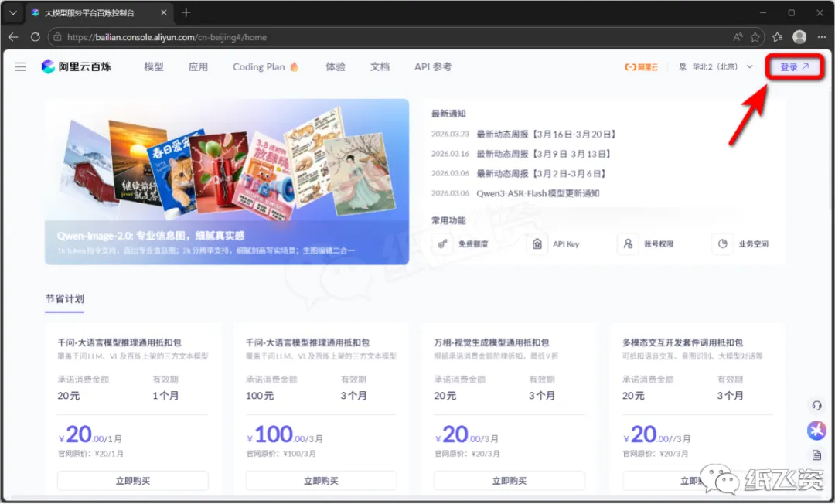Click the 万相-视觉生成模型通用抵扣包 card title
The width and height of the screenshot is (835, 504).
(x=492, y=342)
